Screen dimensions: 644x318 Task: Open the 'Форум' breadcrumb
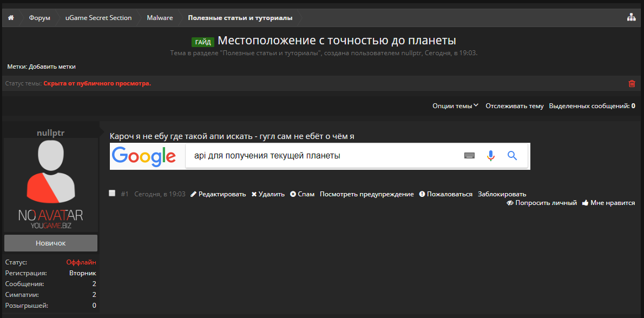pyautogui.click(x=40, y=18)
